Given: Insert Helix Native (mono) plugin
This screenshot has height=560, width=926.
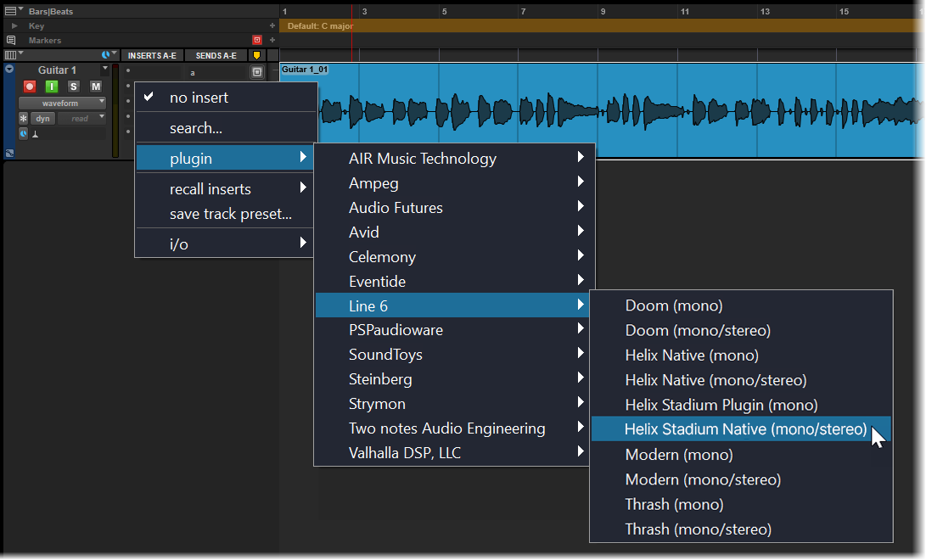Looking at the screenshot, I should [741, 356].
